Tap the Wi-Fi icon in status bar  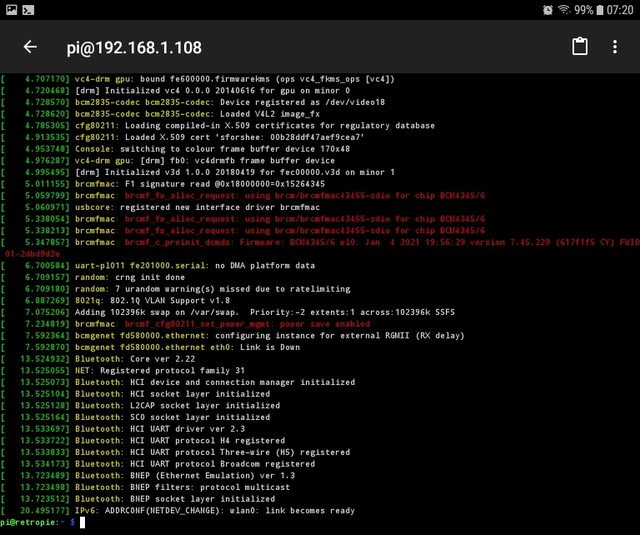point(564,9)
